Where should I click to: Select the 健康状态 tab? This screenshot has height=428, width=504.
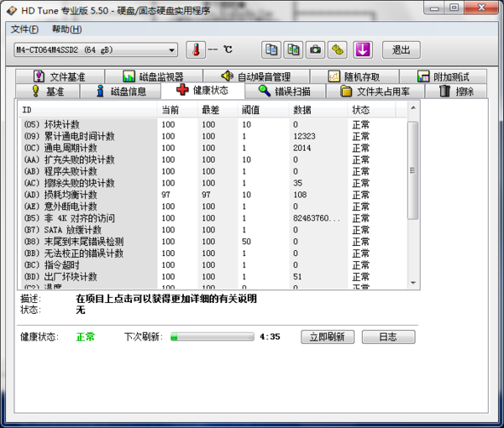[x=202, y=91]
